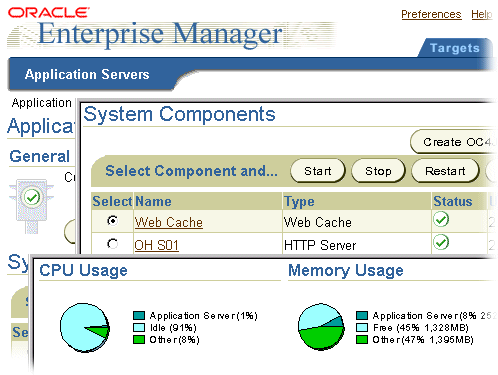Click the Web Cache status checkmark icon
Screen dimensions: 498x375
[x=441, y=219]
